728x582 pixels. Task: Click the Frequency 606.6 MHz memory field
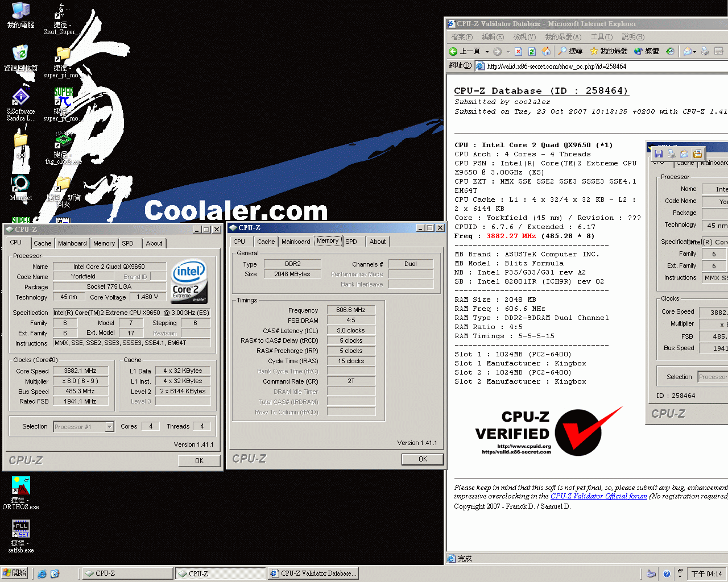(351, 310)
